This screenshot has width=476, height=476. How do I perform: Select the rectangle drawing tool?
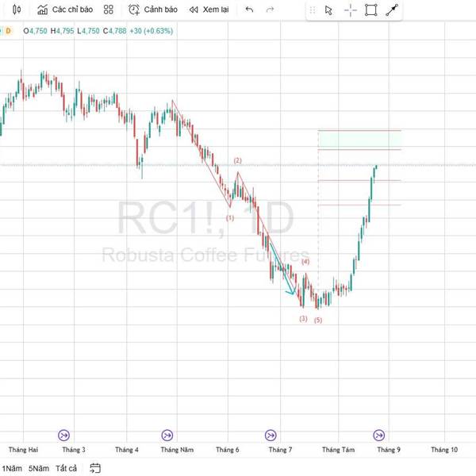click(x=371, y=10)
